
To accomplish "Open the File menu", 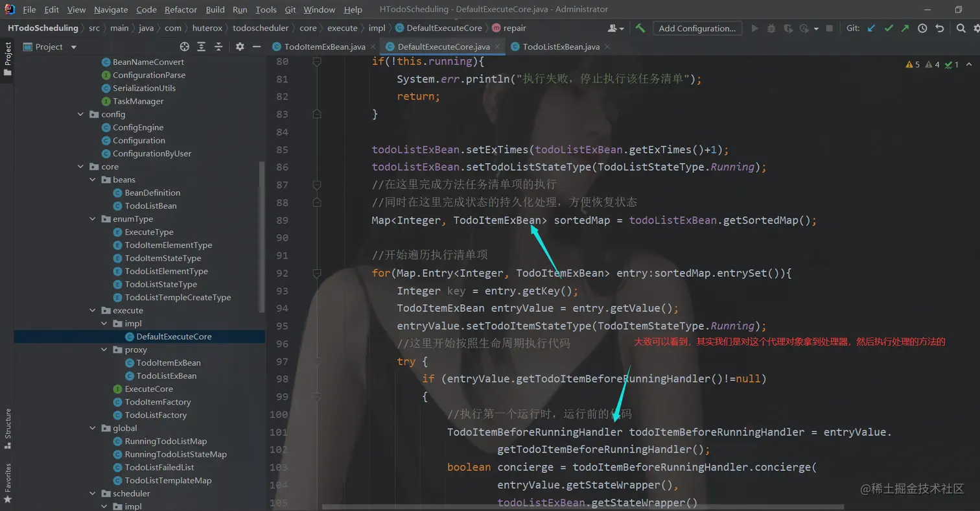I will 29,10.
